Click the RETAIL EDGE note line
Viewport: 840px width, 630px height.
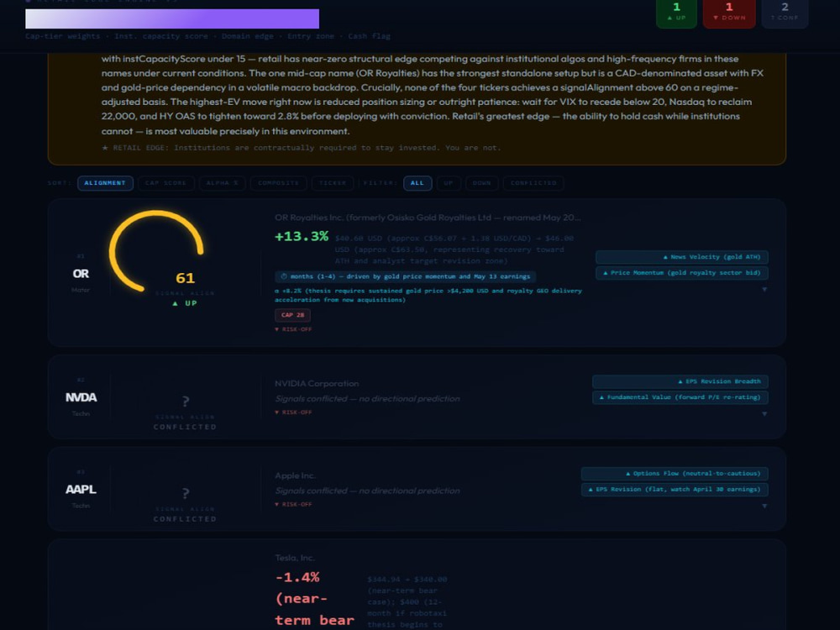coord(301,148)
